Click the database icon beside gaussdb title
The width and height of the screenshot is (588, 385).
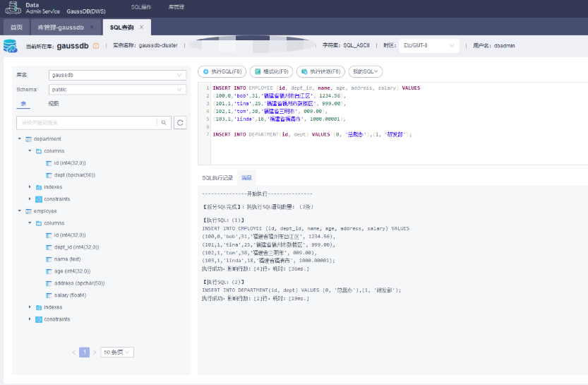[10, 46]
